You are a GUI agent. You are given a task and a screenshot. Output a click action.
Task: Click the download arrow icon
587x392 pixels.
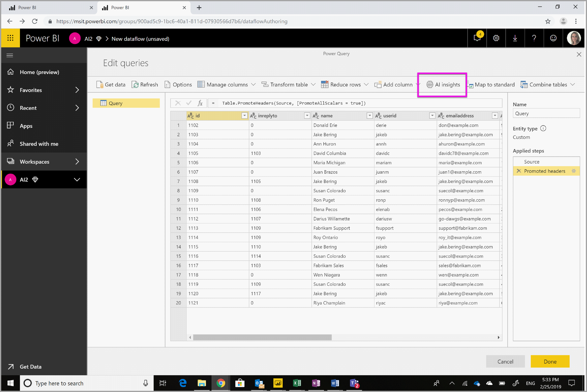tap(515, 38)
